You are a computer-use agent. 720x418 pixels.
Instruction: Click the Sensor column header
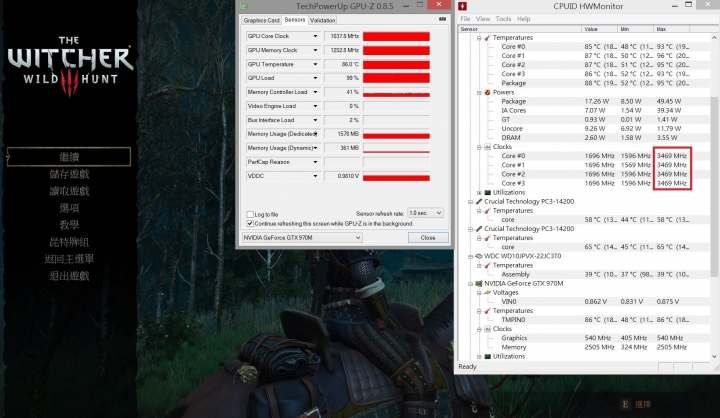(519, 29)
